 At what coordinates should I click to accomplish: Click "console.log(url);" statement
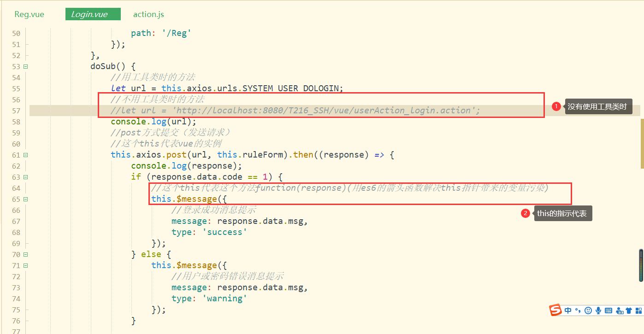[x=154, y=122]
